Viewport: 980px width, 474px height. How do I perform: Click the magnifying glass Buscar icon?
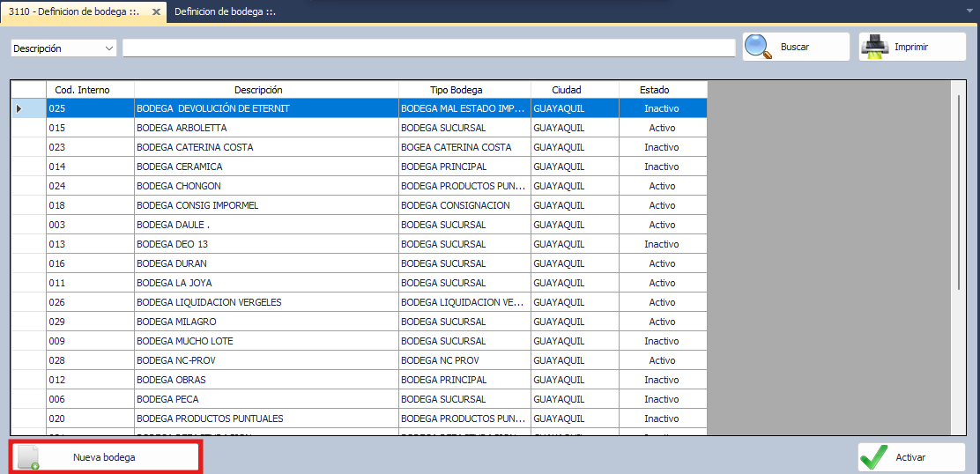pyautogui.click(x=758, y=47)
